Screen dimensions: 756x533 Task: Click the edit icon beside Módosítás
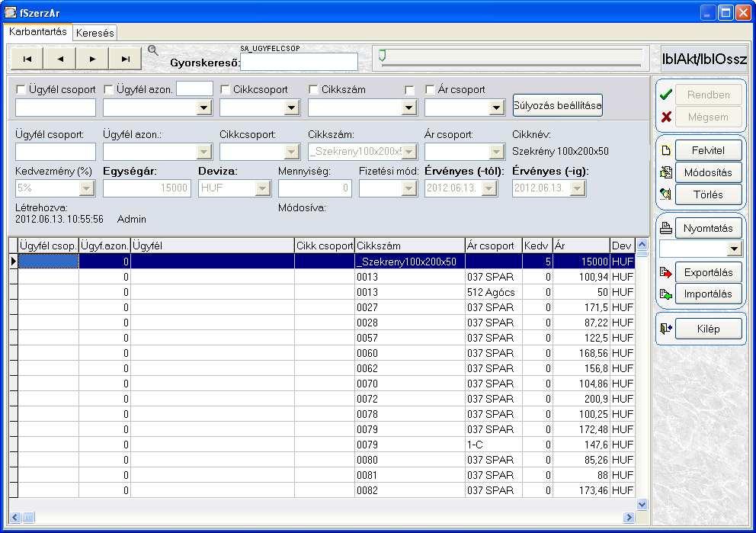[x=666, y=172]
